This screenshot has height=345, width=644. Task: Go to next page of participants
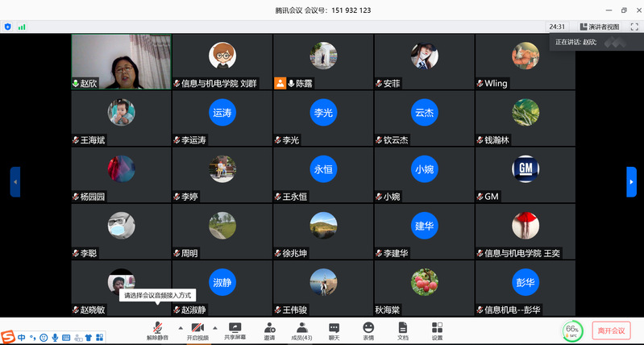tap(631, 181)
